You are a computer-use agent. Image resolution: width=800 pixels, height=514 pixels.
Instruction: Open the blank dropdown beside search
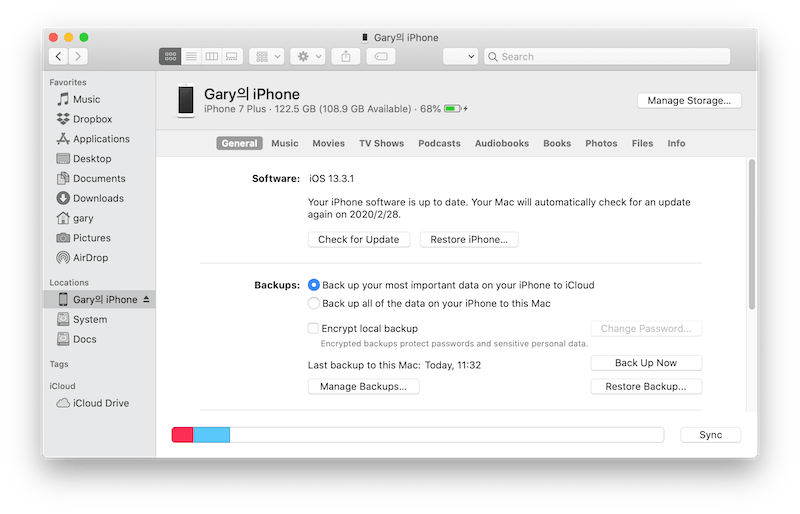point(460,56)
